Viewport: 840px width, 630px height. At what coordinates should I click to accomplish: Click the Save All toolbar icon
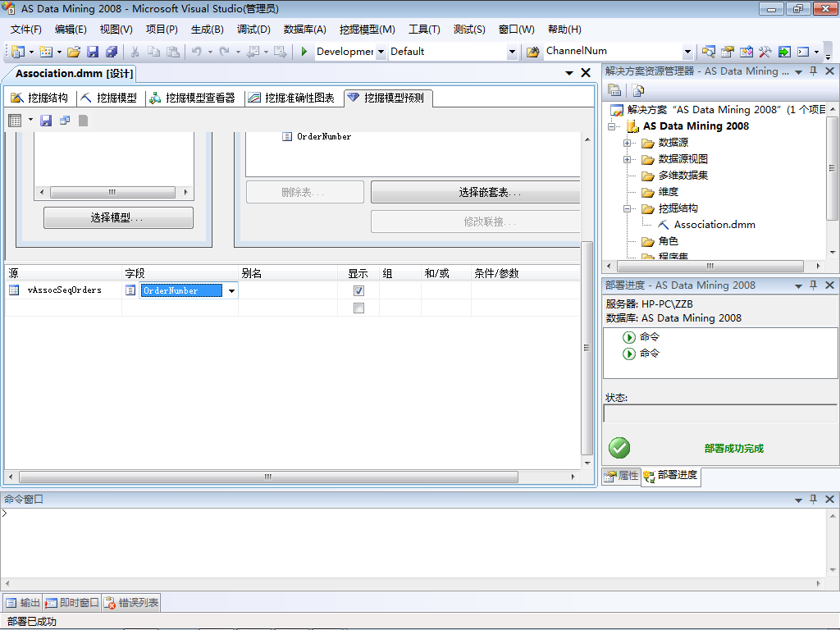[112, 52]
